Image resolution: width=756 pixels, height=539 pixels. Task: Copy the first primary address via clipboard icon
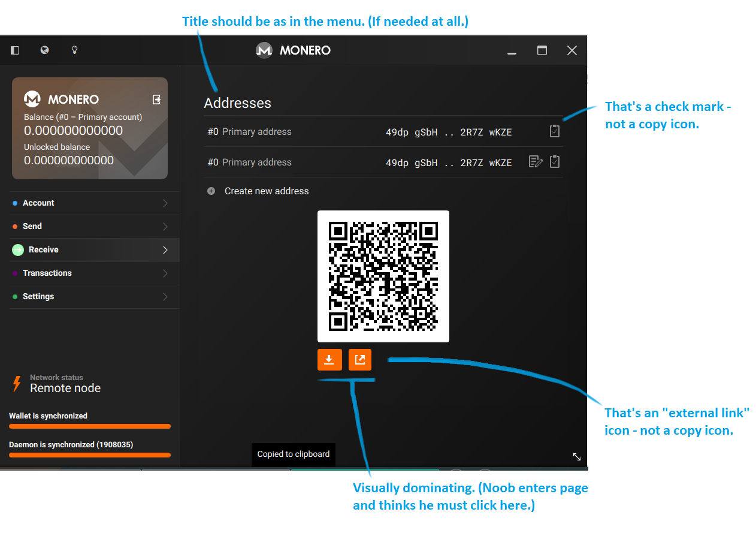554,131
